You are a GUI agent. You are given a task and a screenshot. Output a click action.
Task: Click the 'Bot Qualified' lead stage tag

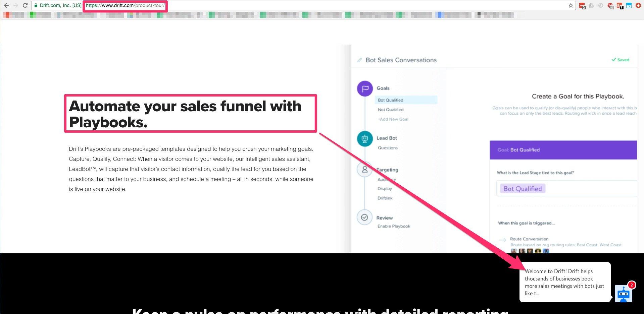coord(523,189)
